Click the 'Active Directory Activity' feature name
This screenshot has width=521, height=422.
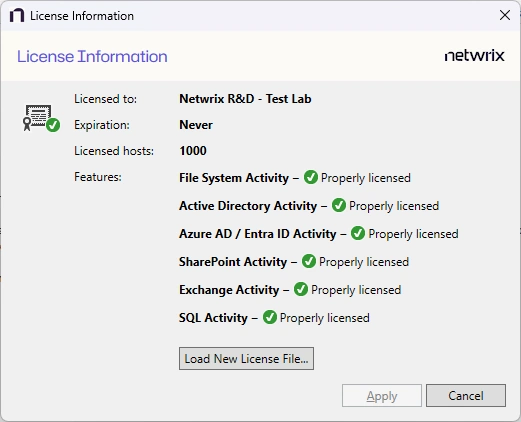coord(248,206)
